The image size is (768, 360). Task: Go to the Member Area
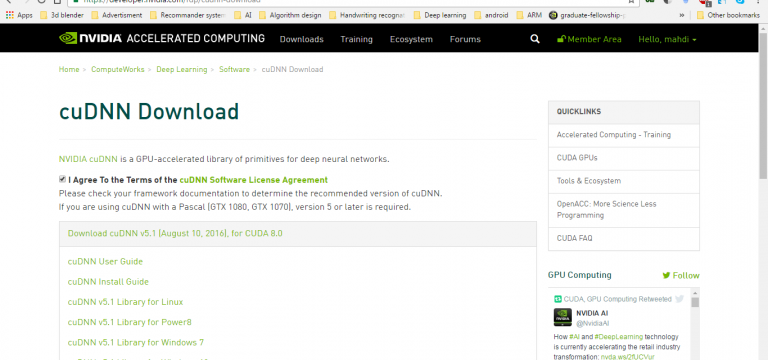590,39
